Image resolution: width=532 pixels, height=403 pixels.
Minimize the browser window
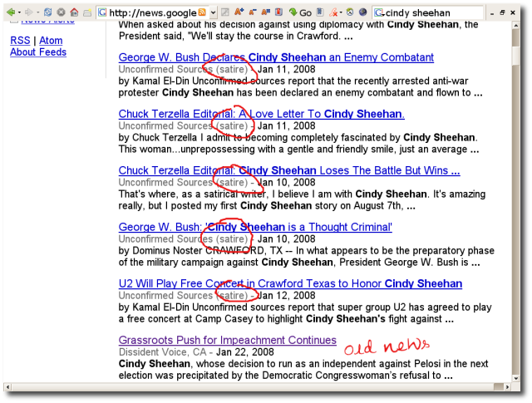(x=492, y=13)
